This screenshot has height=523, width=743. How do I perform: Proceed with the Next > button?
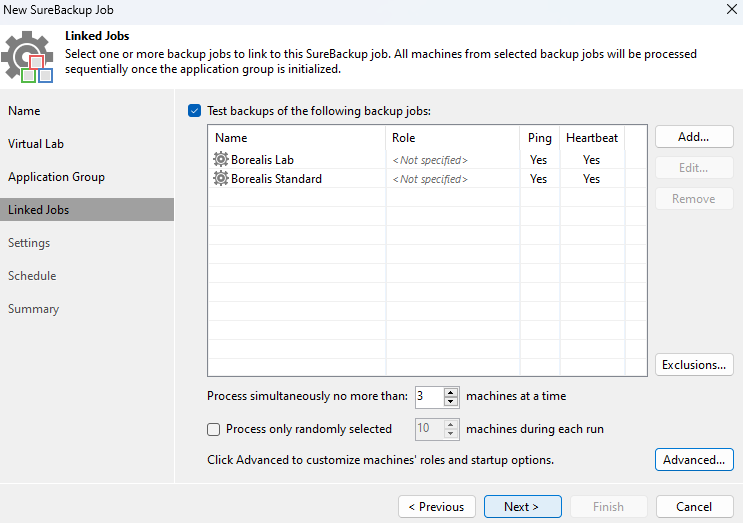pos(522,506)
